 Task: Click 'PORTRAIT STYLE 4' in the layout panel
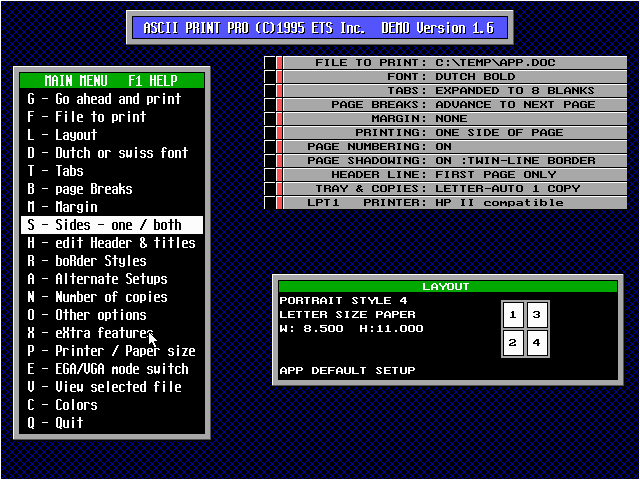343,301
